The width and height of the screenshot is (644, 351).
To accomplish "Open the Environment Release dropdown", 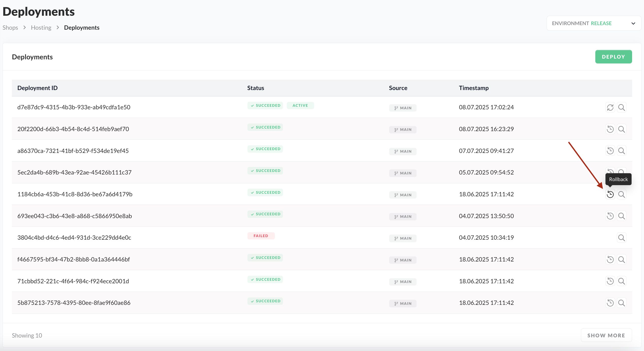I will tap(593, 23).
